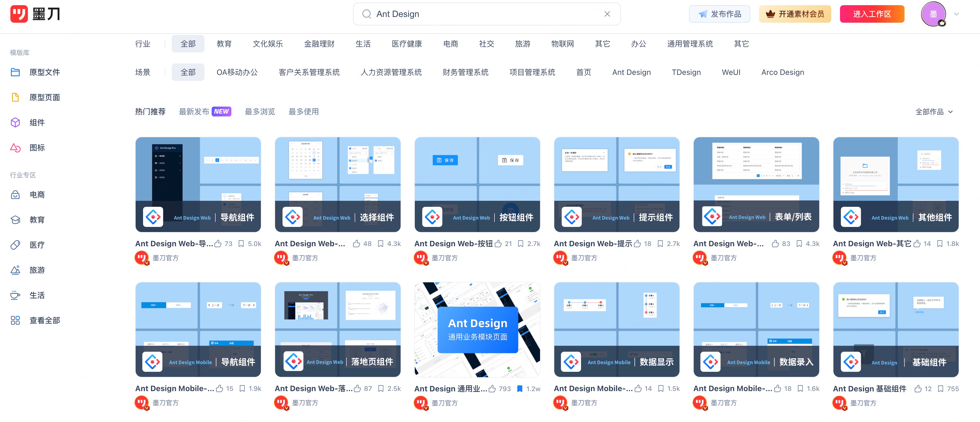Switch to the 最多浏览 tab
980x422 pixels.
click(260, 112)
